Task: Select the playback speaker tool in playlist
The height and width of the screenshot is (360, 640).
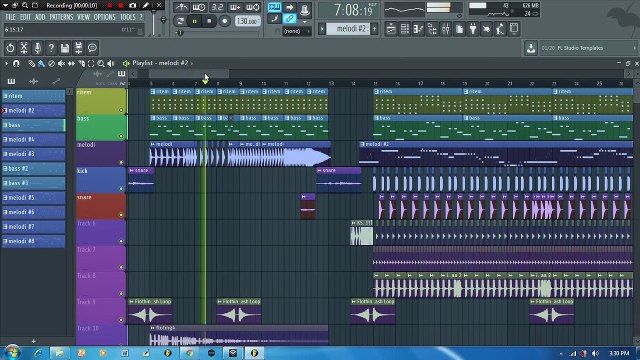Action: 111,63
